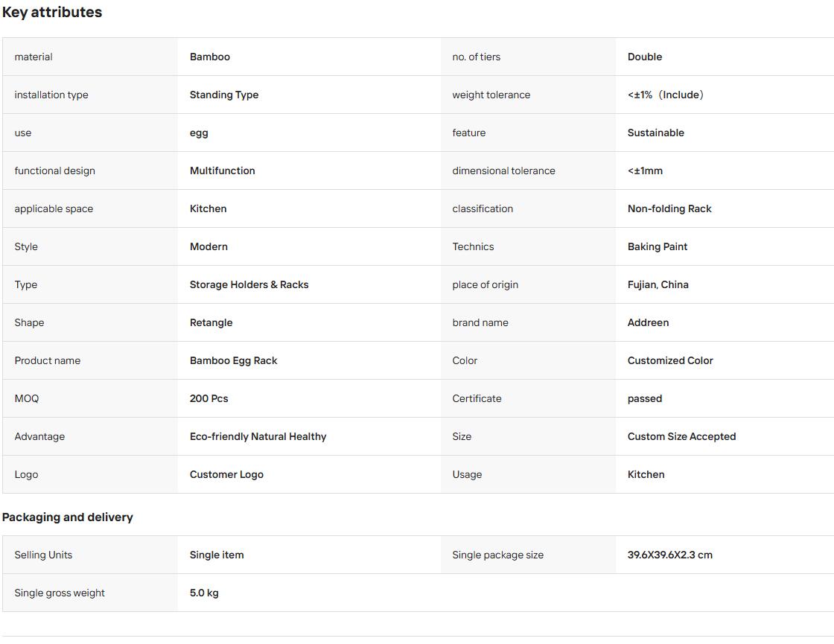This screenshot has height=644, width=834.
Task: Select the Double tiers value
Action: coord(645,57)
